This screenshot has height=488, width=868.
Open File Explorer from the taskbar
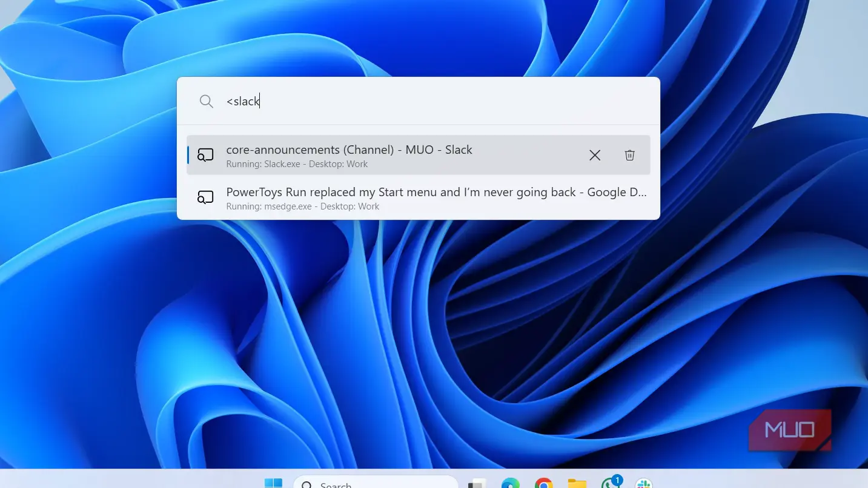click(577, 483)
